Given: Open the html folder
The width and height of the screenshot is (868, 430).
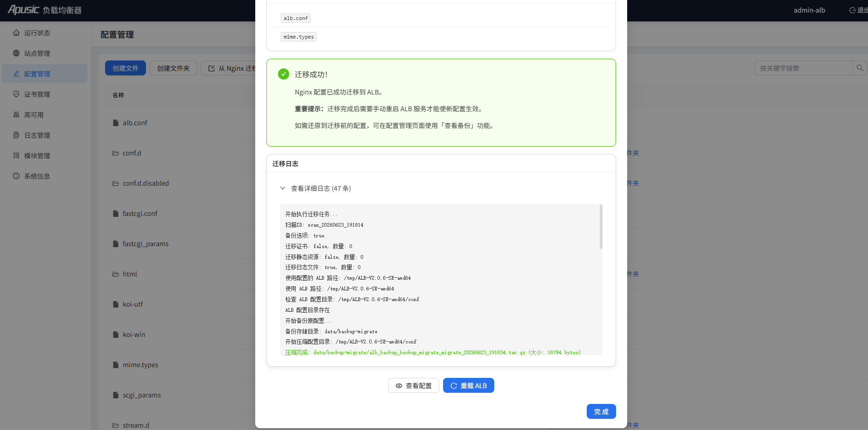Looking at the screenshot, I should click(130, 274).
